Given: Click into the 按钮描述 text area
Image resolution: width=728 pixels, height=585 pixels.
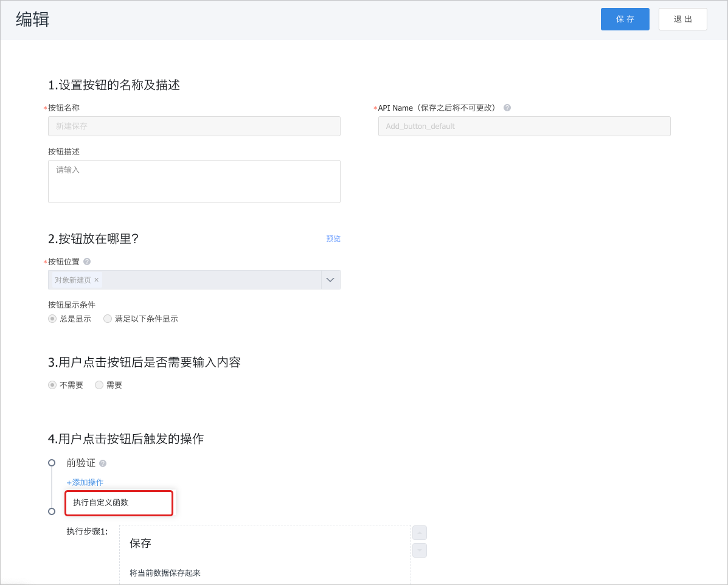Looking at the screenshot, I should [194, 181].
